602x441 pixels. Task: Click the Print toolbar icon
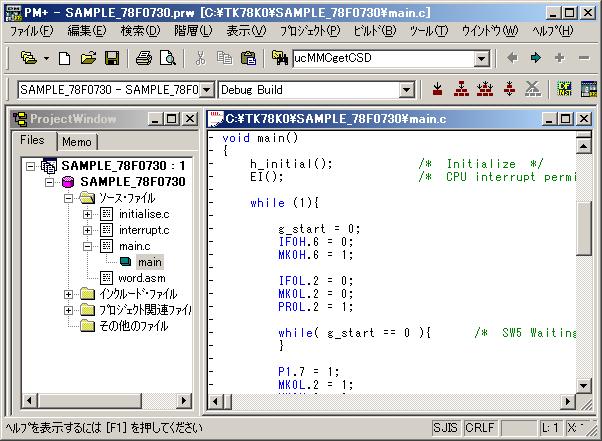pos(144,58)
